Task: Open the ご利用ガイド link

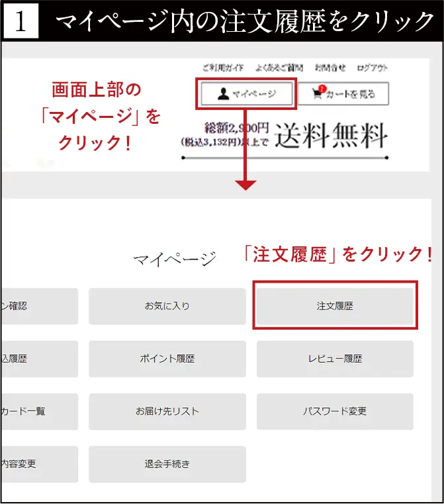Action: [x=222, y=68]
